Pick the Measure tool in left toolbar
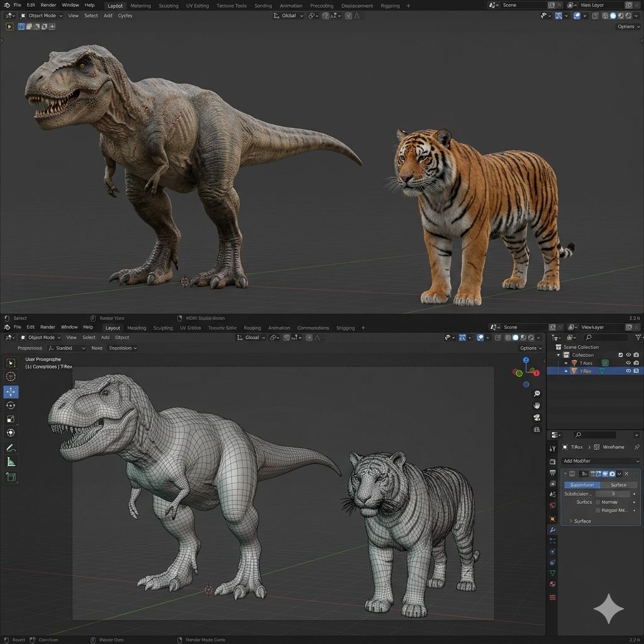The image size is (644, 644). coord(11,462)
